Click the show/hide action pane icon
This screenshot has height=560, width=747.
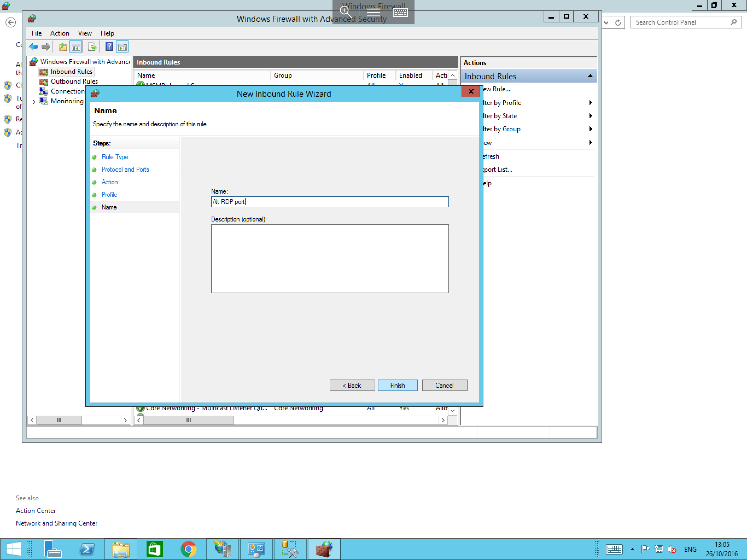coord(122,46)
